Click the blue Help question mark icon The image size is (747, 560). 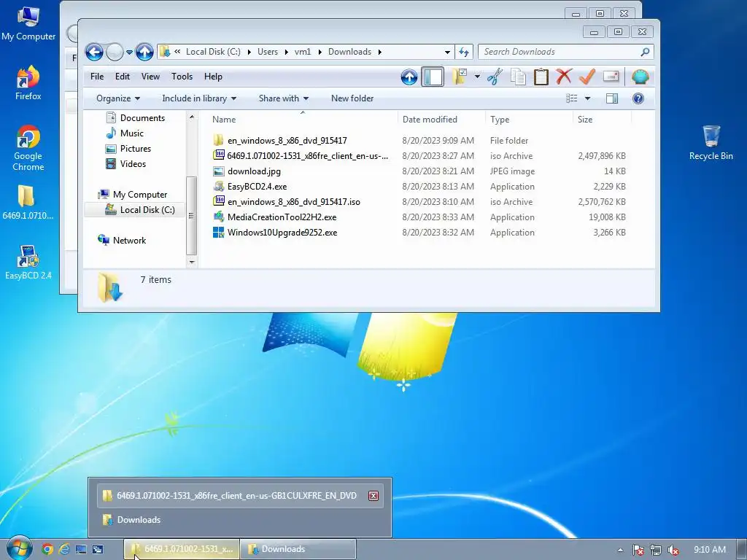pyautogui.click(x=638, y=98)
